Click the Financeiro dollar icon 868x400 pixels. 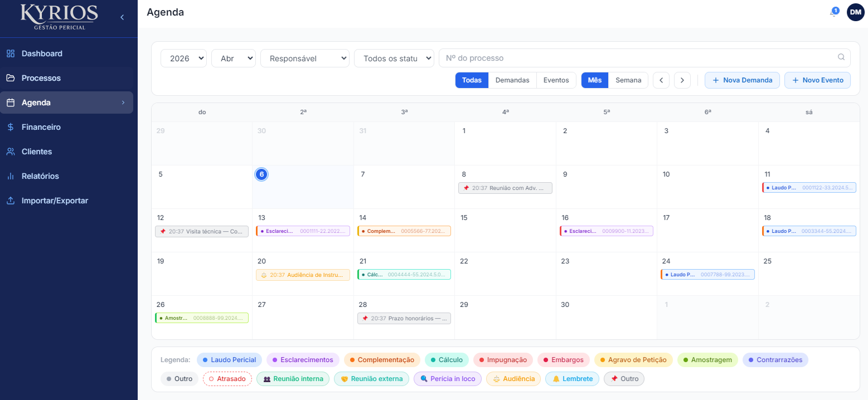coord(10,127)
